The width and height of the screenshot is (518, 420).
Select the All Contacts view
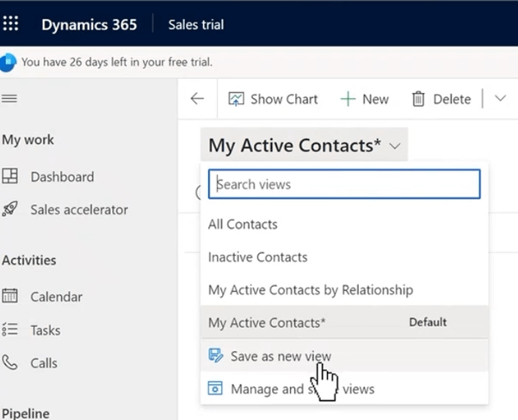click(344, 225)
